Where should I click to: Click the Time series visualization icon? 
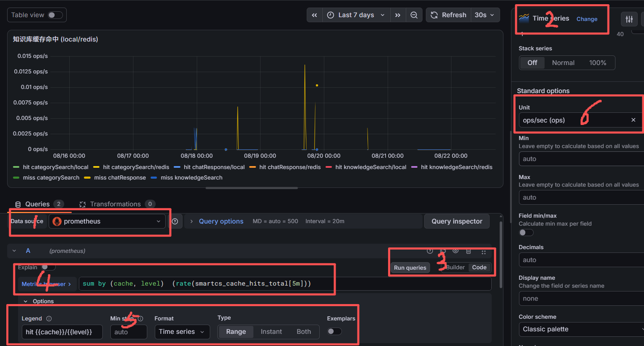click(524, 18)
